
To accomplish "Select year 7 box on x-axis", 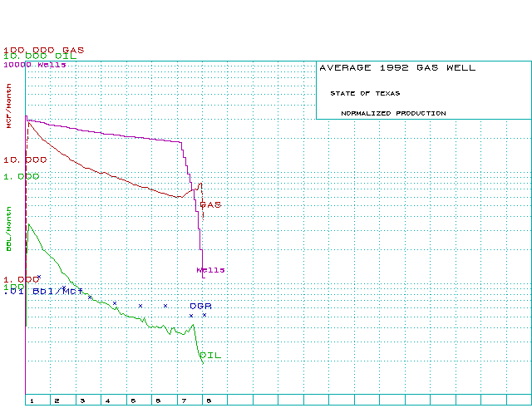I will pyautogui.click(x=184, y=401).
